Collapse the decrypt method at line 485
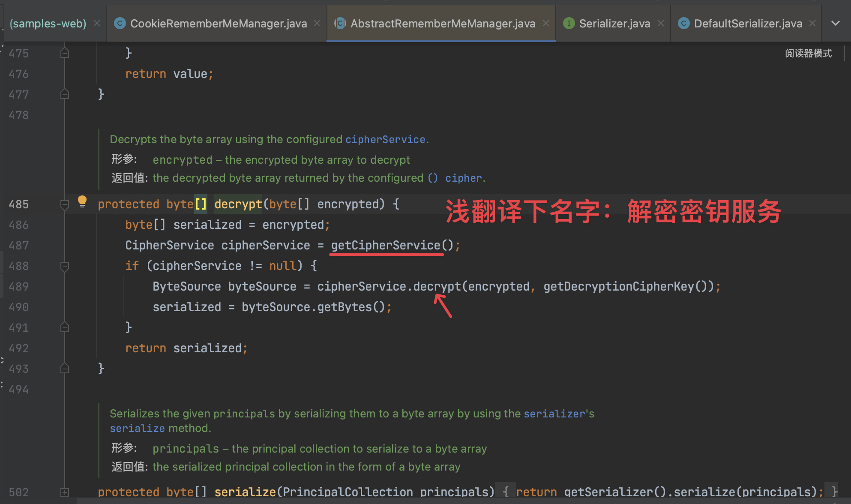This screenshot has height=504, width=851. 65,205
